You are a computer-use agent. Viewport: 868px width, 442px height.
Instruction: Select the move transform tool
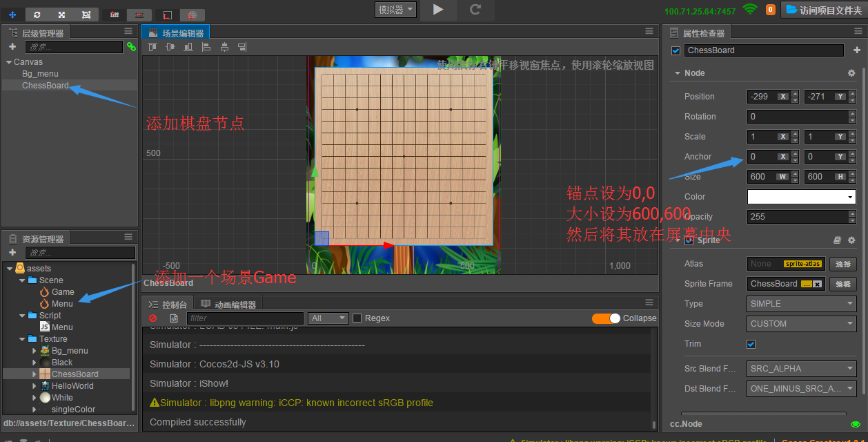pyautogui.click(x=12, y=15)
